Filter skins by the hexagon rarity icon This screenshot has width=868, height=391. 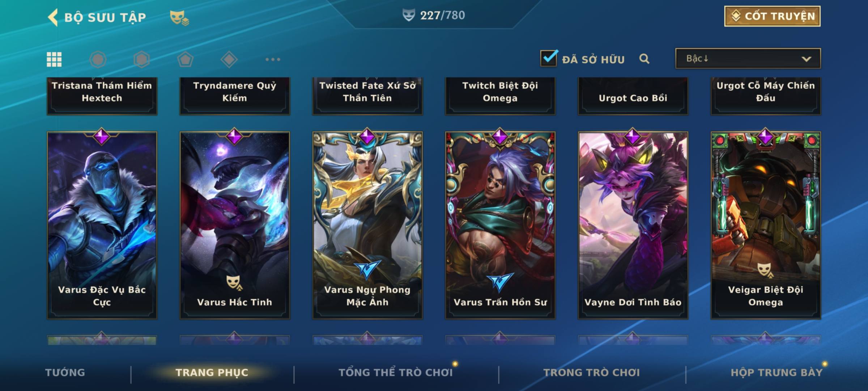click(141, 59)
